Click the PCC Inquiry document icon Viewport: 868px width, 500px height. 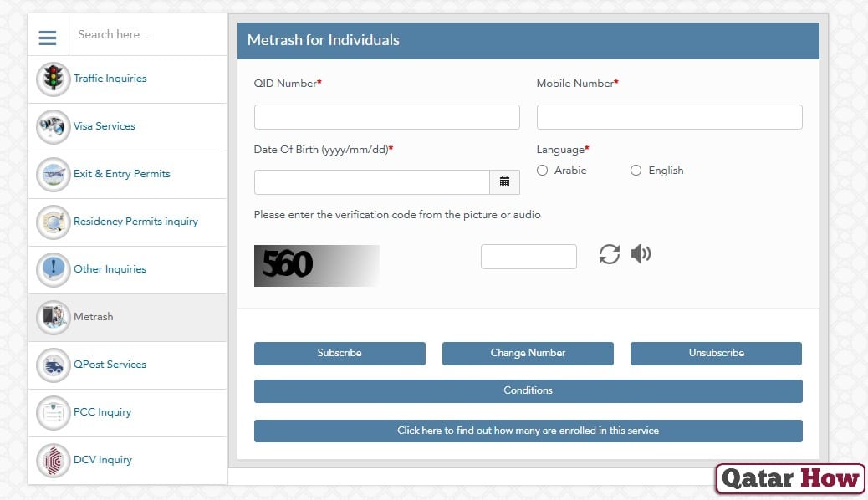[x=54, y=412]
